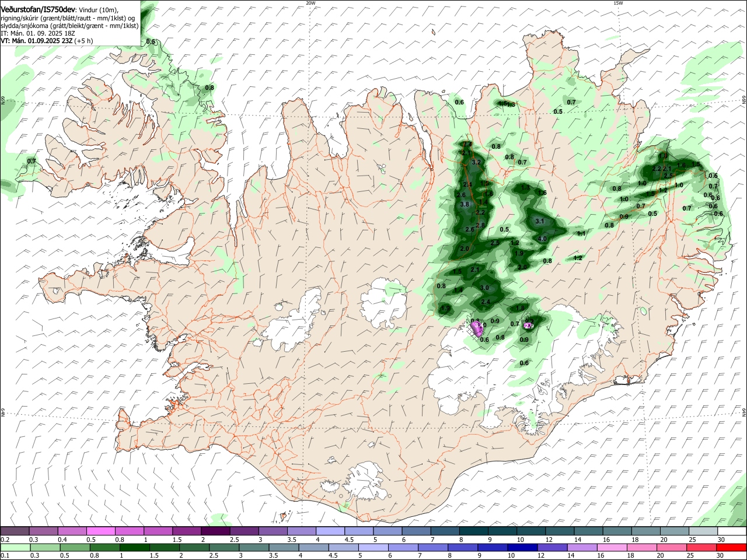
Task: Click the small purple snow patch labeled '2.9'
Action: (529, 325)
